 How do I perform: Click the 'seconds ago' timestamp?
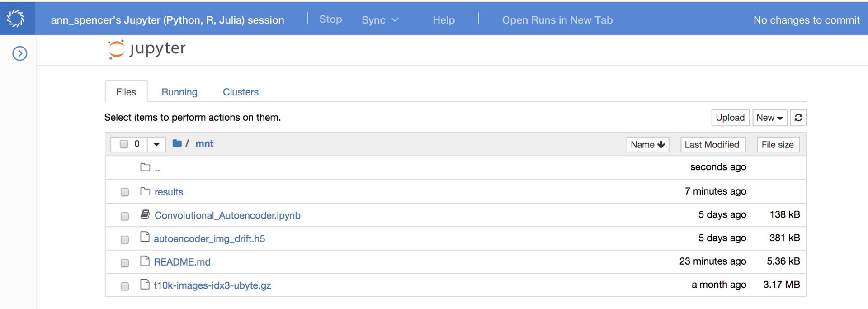[718, 167]
